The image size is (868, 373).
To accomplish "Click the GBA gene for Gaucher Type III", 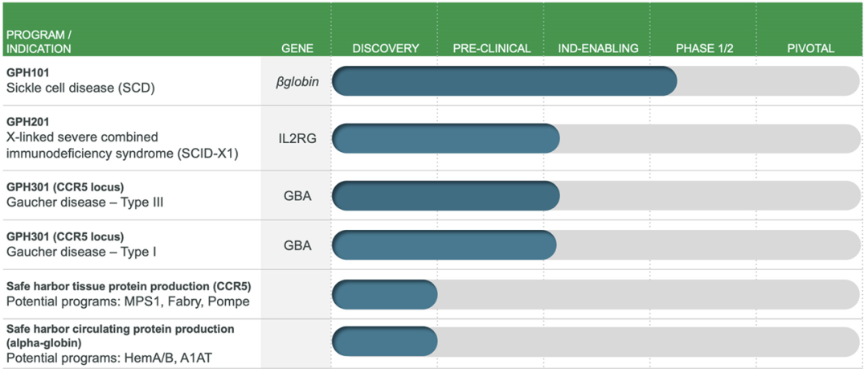I will [297, 195].
